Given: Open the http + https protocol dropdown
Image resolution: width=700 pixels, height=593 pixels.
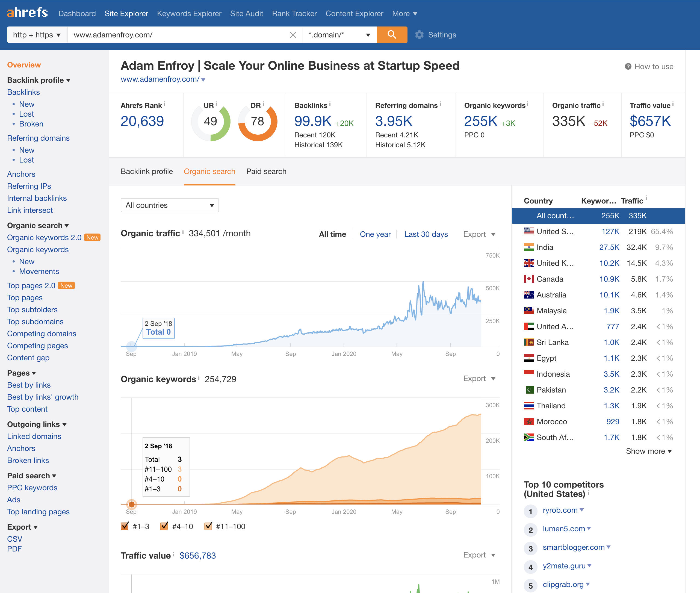Looking at the screenshot, I should 37,35.
